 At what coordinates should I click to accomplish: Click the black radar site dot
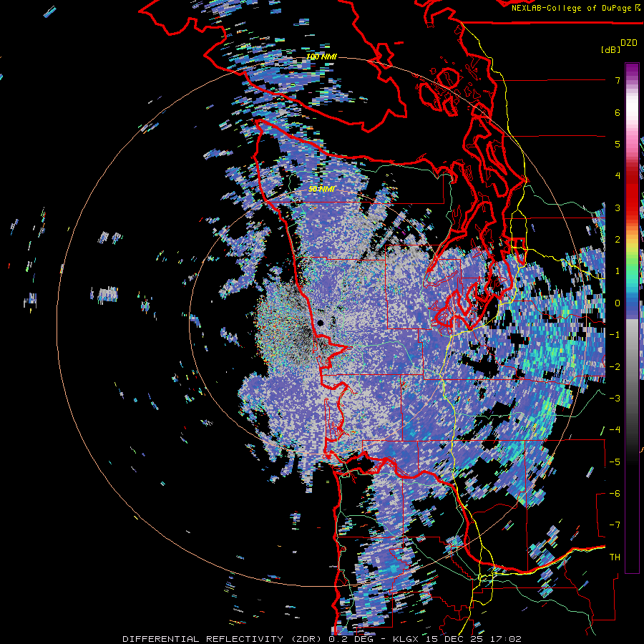321,323
